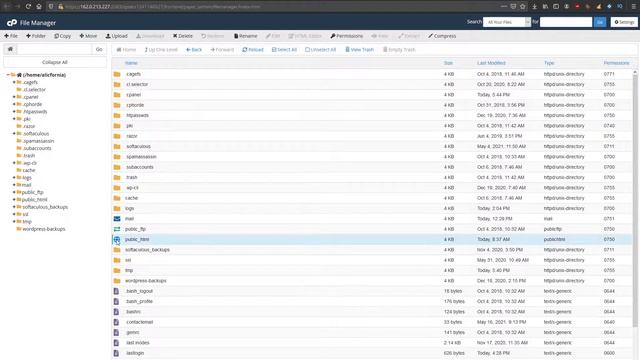640x360 pixels.
Task: Click the .cagefs folder icon in list
Action: pyautogui.click(x=117, y=74)
